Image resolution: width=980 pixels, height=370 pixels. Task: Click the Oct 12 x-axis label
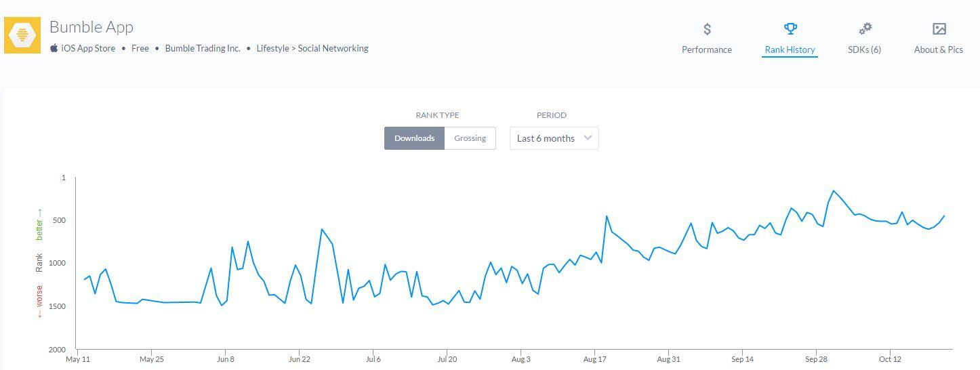point(891,359)
